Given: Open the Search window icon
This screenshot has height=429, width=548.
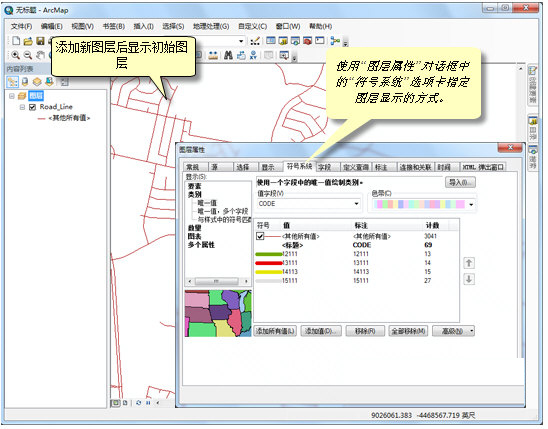Looking at the screenshot, I should [x=295, y=41].
